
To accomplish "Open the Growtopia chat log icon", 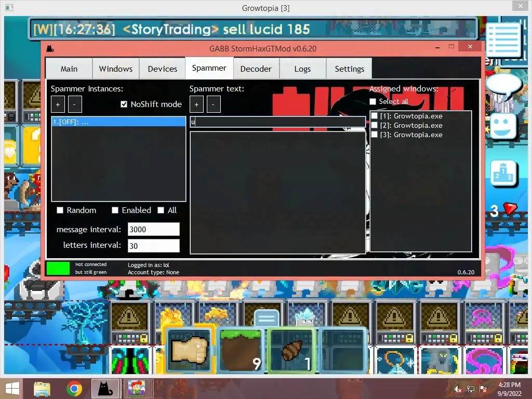I will pyautogui.click(x=503, y=39).
